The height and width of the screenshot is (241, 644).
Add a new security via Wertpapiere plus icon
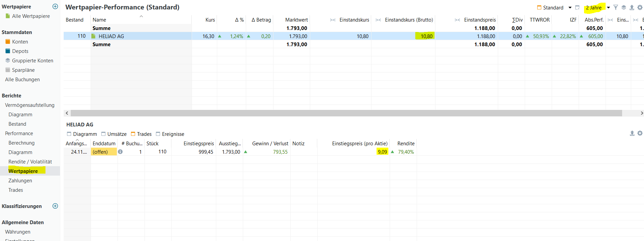click(x=55, y=6)
